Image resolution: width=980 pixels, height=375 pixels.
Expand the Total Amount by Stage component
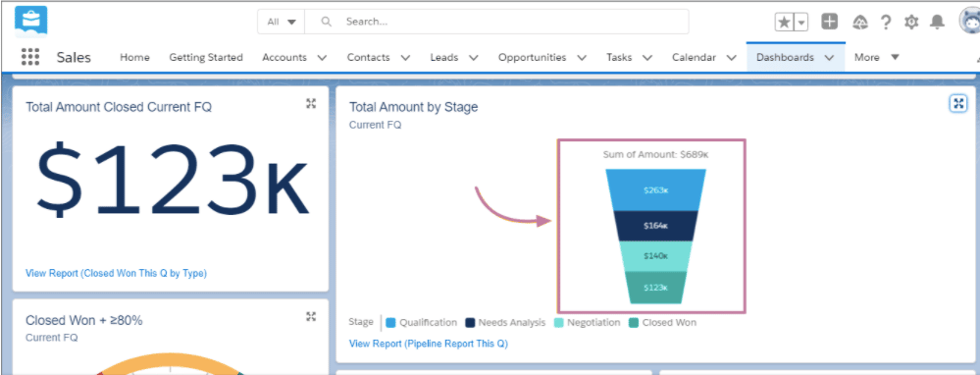(x=958, y=104)
